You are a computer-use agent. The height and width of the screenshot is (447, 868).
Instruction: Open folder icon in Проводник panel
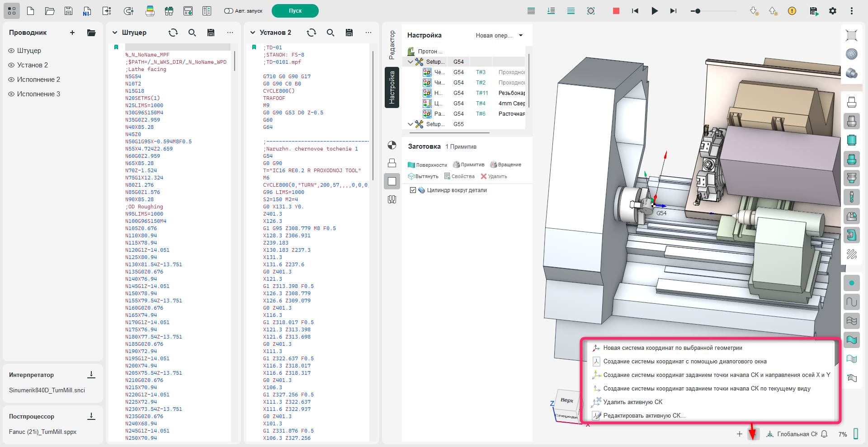point(91,33)
